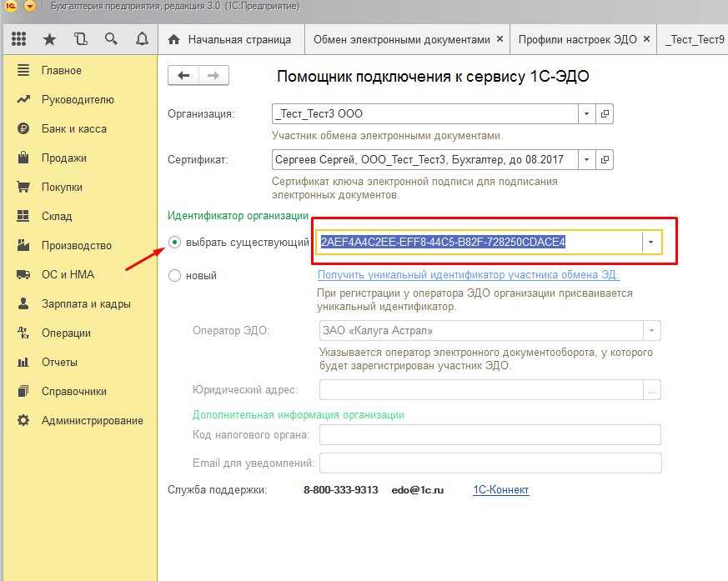Open the History icon in the toolbar
This screenshot has height=581, width=728.
(80, 39)
